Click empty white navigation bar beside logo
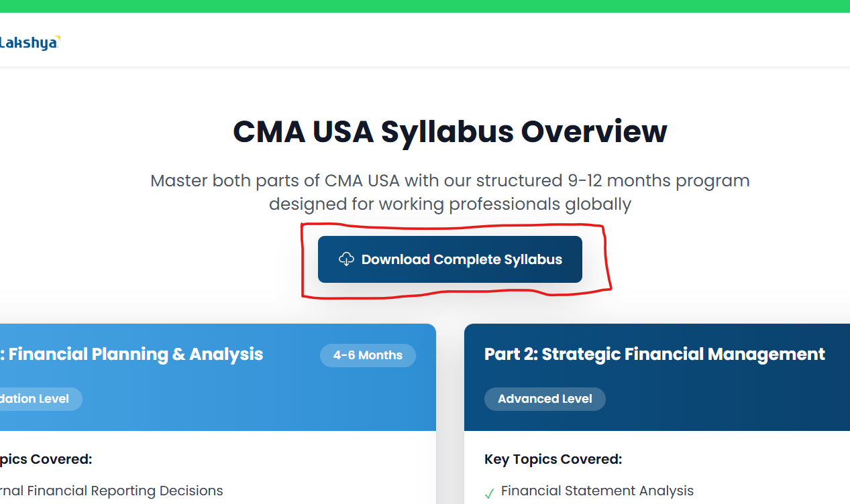The height and width of the screenshot is (504, 850). (x=436, y=43)
